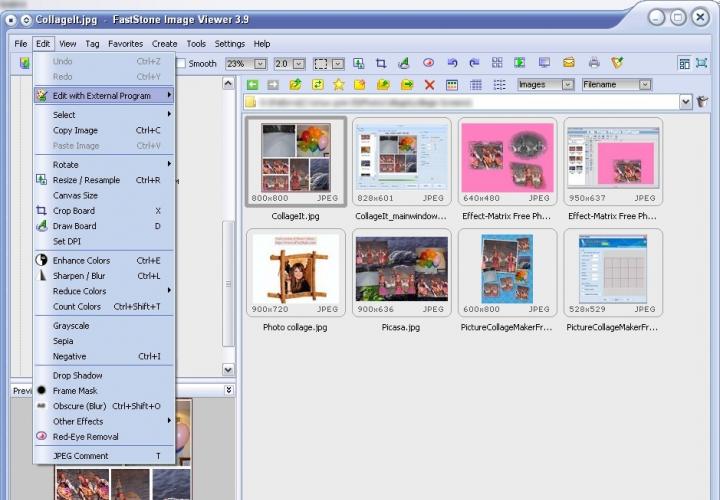Toggle the Smooth checkbox
The width and height of the screenshot is (720, 500).
click(181, 64)
